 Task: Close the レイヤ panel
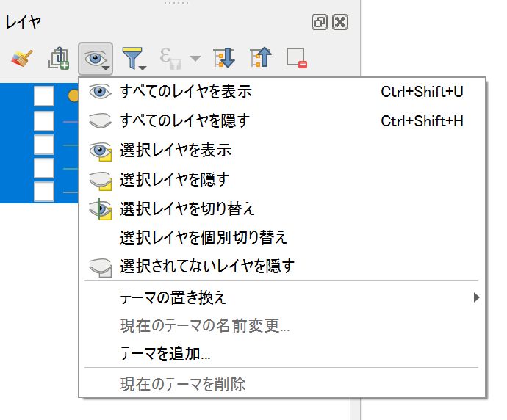tap(340, 22)
